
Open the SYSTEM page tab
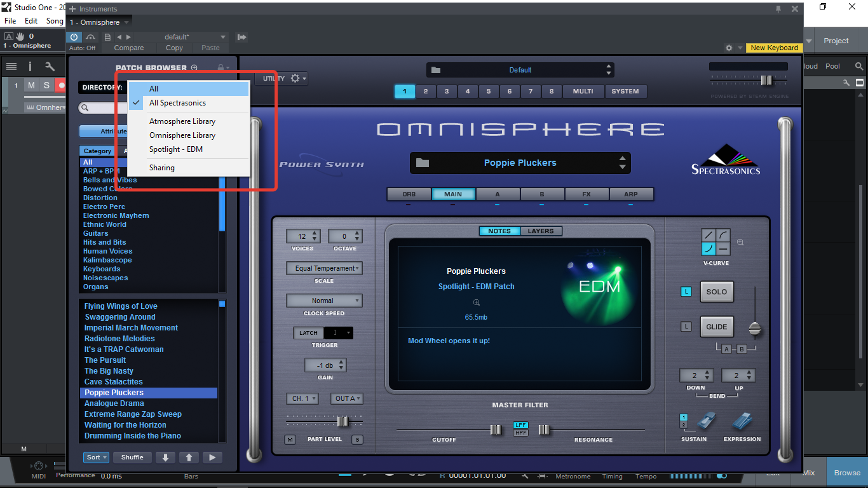(x=625, y=91)
